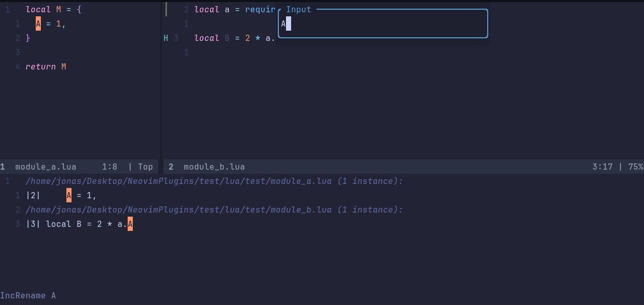Select the highlighted 'A' in the '|2|' preview line
Screen dimensions: 644x305
click(x=68, y=195)
